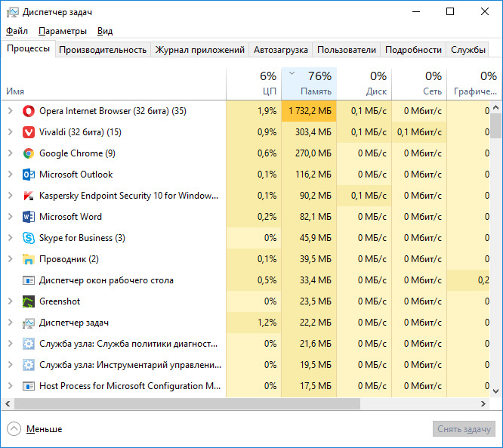Expand the Инструментарий управления service row
The width and height of the screenshot is (503, 448).
coord(11,365)
